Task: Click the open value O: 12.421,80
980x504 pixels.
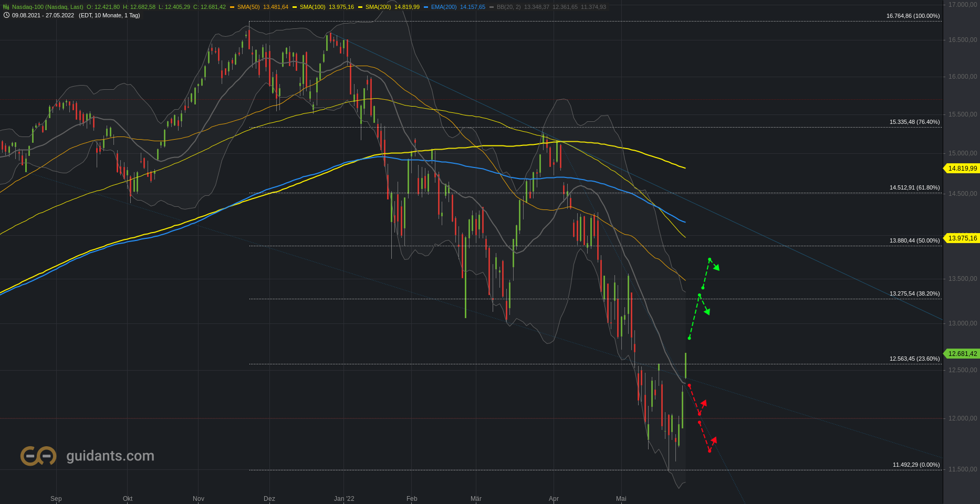Action: [103, 7]
